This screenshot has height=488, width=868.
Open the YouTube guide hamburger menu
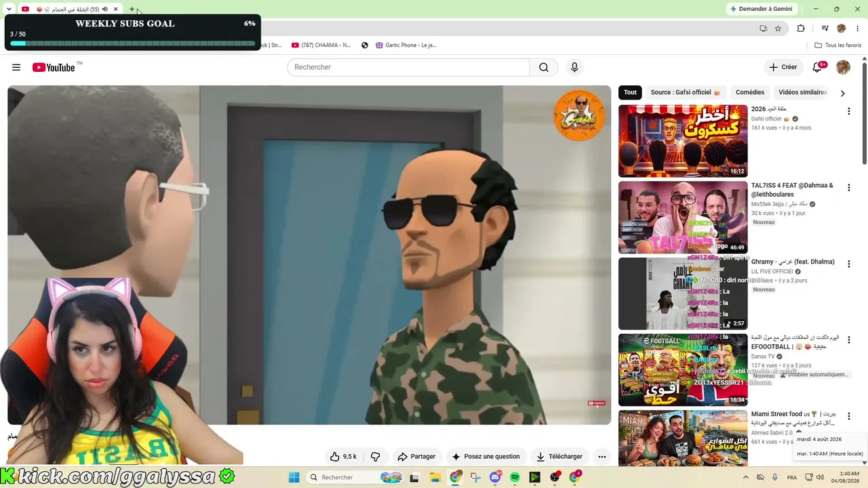(16, 67)
